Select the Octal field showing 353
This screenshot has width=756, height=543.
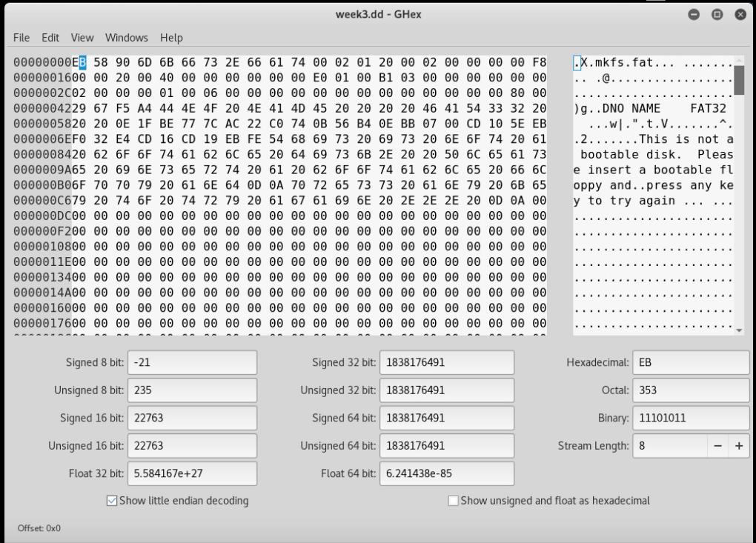(690, 390)
